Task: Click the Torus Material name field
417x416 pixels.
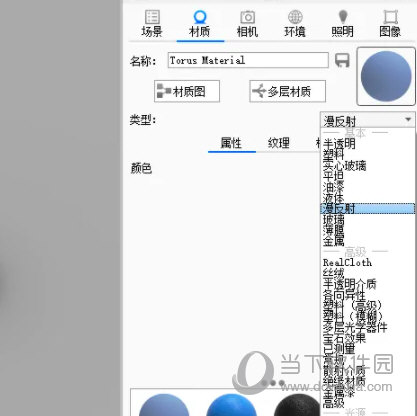Action: [x=248, y=60]
